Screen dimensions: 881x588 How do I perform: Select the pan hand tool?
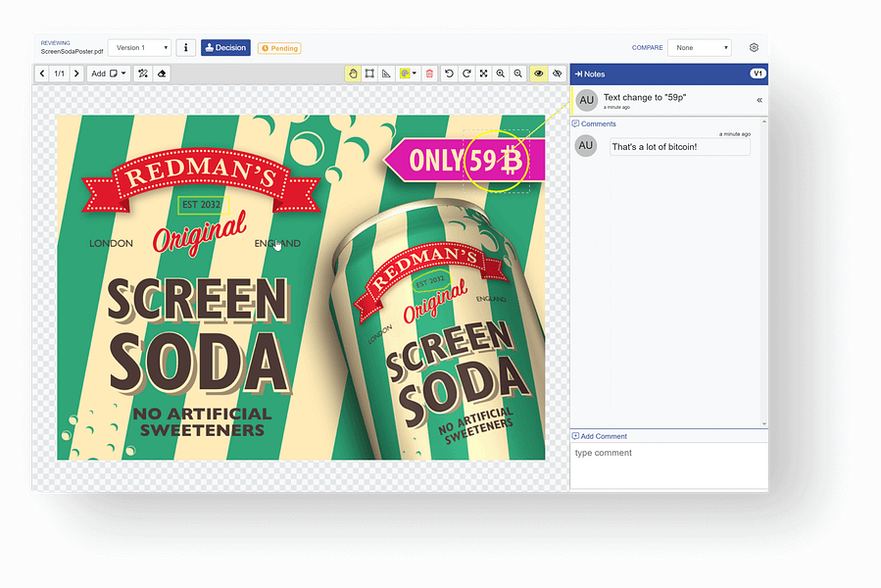coord(353,73)
